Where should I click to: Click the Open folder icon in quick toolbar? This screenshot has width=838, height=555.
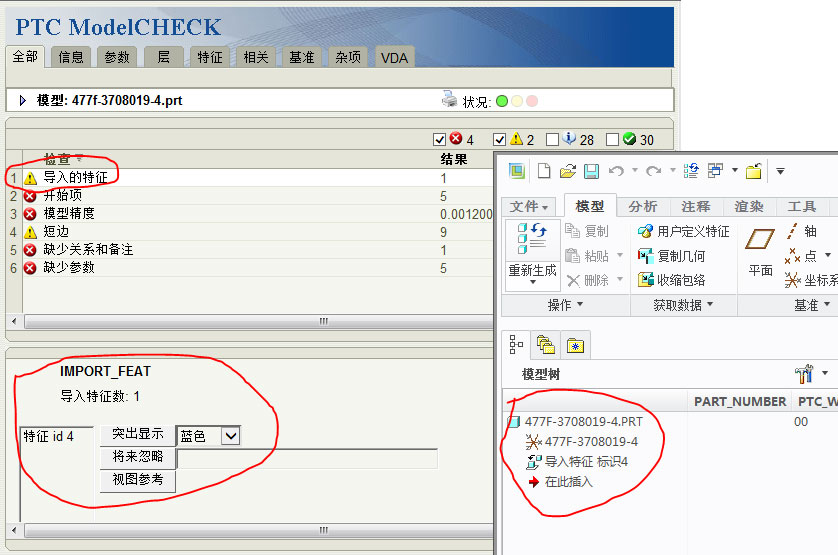567,171
